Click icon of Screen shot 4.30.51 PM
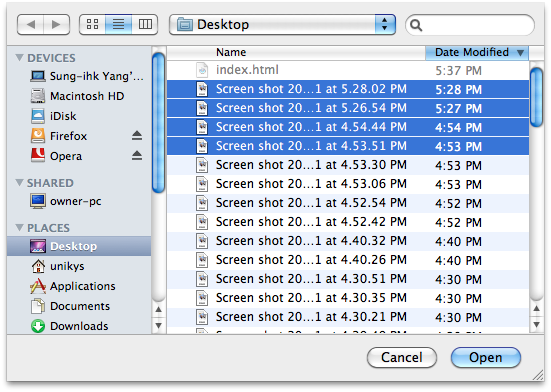The image size is (551, 392). 202,279
